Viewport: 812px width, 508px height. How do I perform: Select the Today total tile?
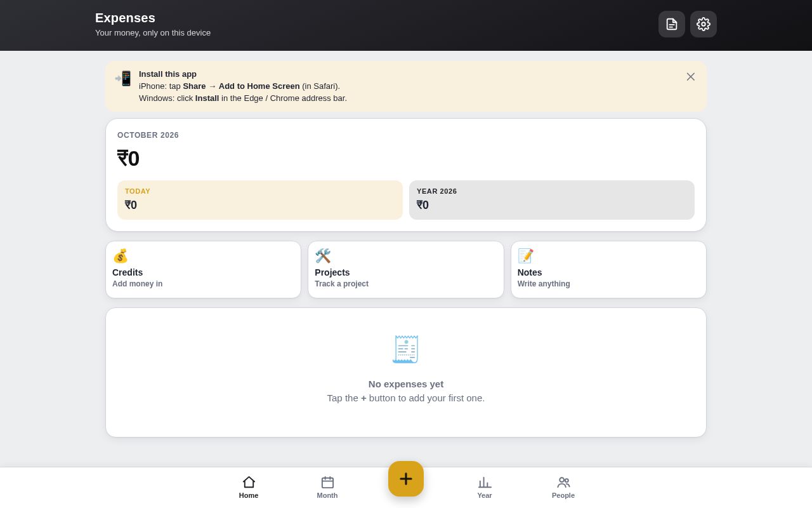260,200
